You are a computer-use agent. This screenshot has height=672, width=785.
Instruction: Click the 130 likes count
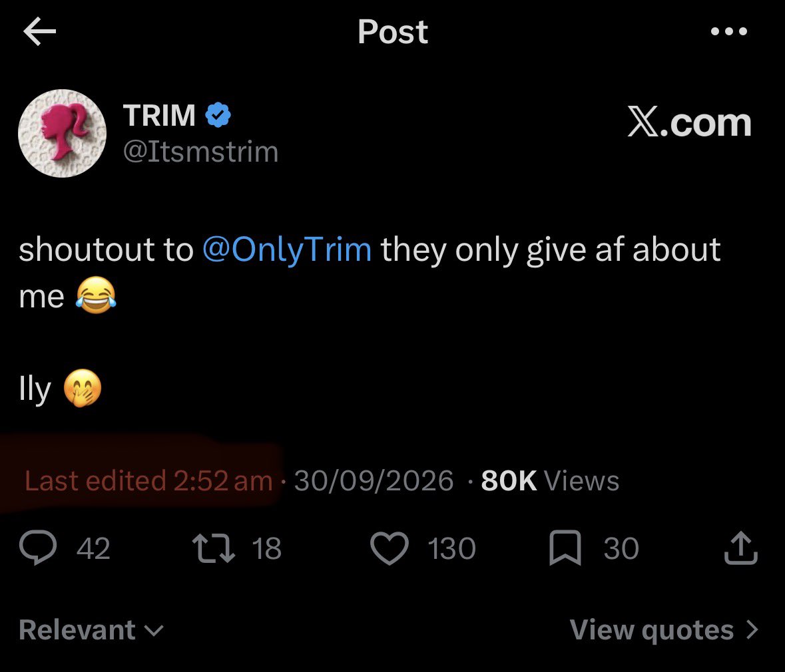451,548
